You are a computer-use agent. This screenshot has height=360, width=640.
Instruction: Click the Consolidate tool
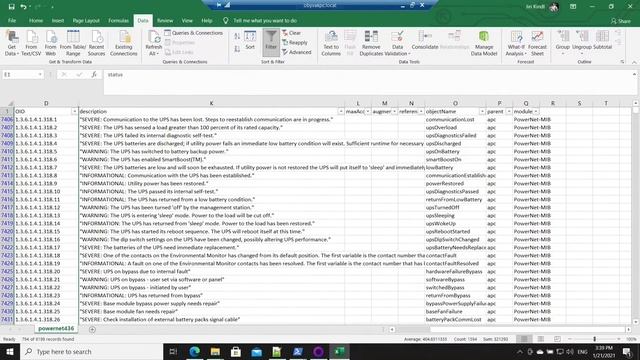[x=424, y=40]
